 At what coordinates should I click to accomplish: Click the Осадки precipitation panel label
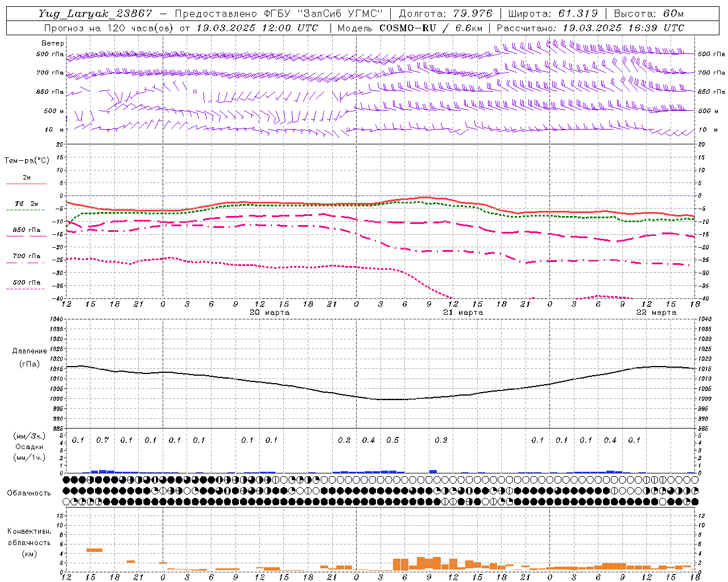[x=29, y=447]
